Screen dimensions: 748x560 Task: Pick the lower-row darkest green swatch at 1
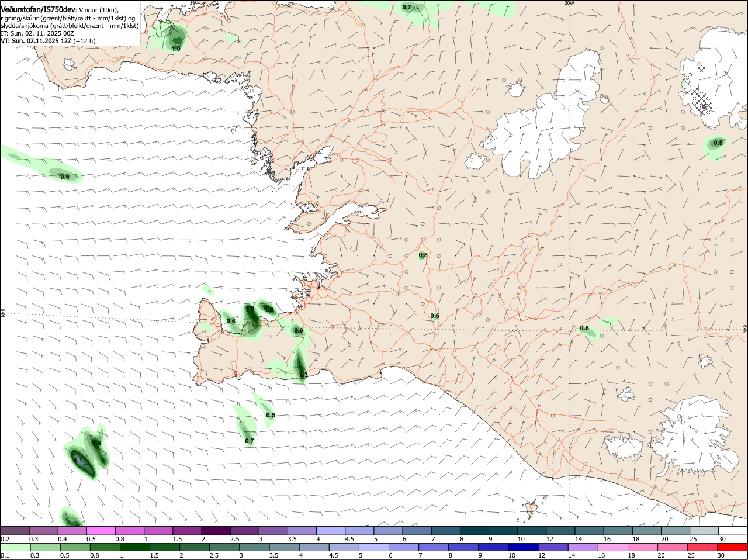coord(135,547)
